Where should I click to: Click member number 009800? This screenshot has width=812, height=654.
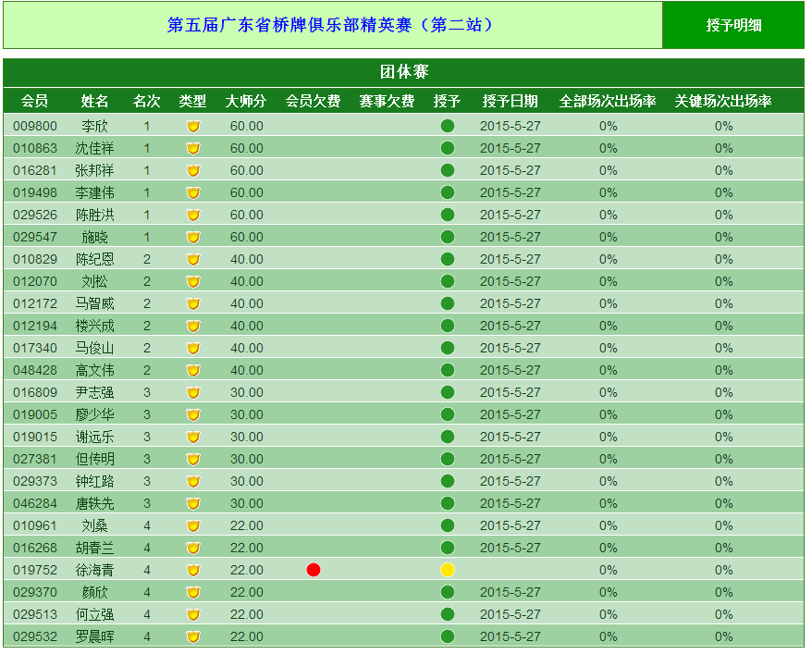35,126
